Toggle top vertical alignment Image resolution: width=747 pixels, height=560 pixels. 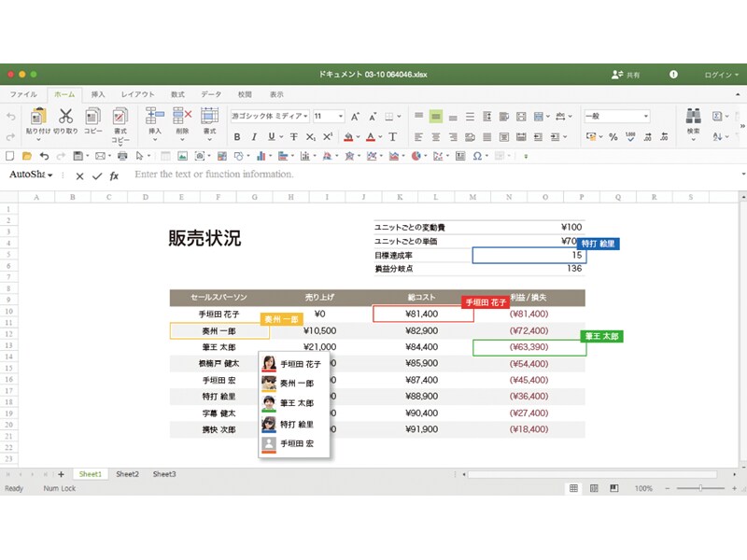click(x=418, y=116)
